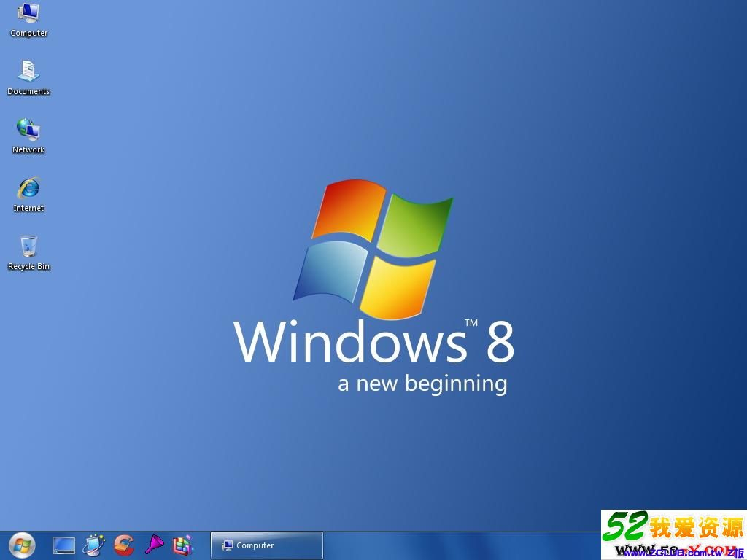Open the colorful blocks defrag taskbar icon
747x560 pixels.
click(183, 545)
